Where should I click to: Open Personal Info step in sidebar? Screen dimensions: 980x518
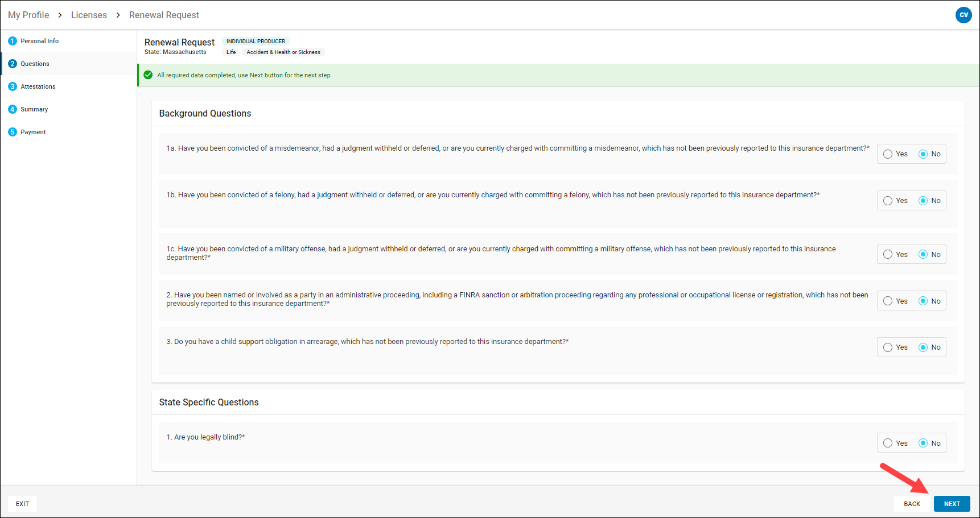pos(68,41)
